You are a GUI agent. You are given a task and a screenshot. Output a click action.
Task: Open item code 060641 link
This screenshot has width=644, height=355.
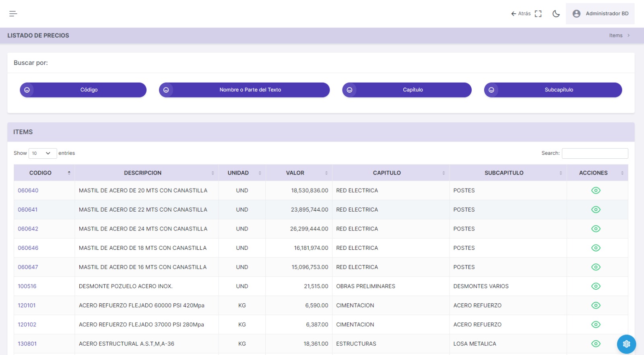click(x=28, y=210)
